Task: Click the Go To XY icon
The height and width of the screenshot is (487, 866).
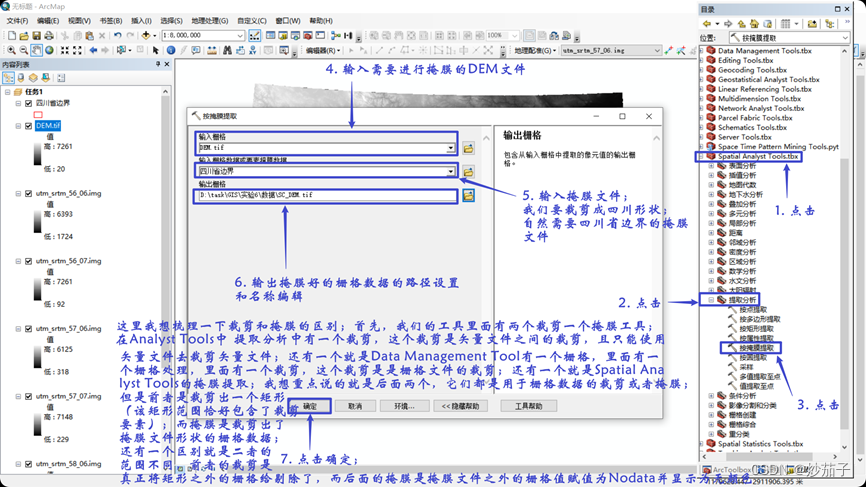Action: point(252,50)
